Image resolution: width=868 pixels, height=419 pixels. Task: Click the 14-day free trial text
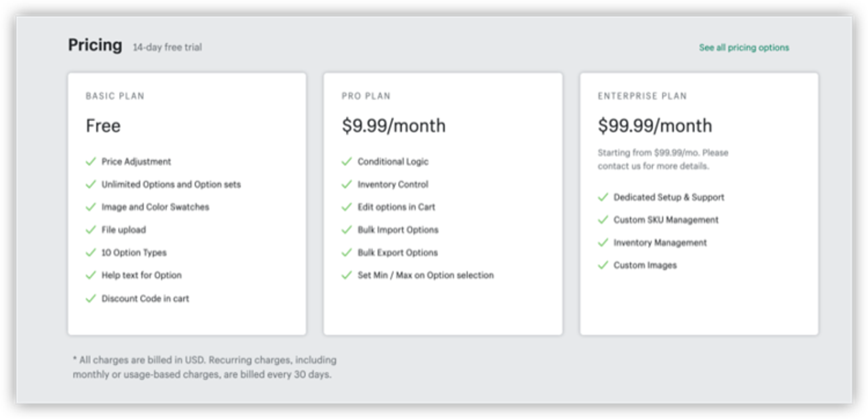pos(167,47)
